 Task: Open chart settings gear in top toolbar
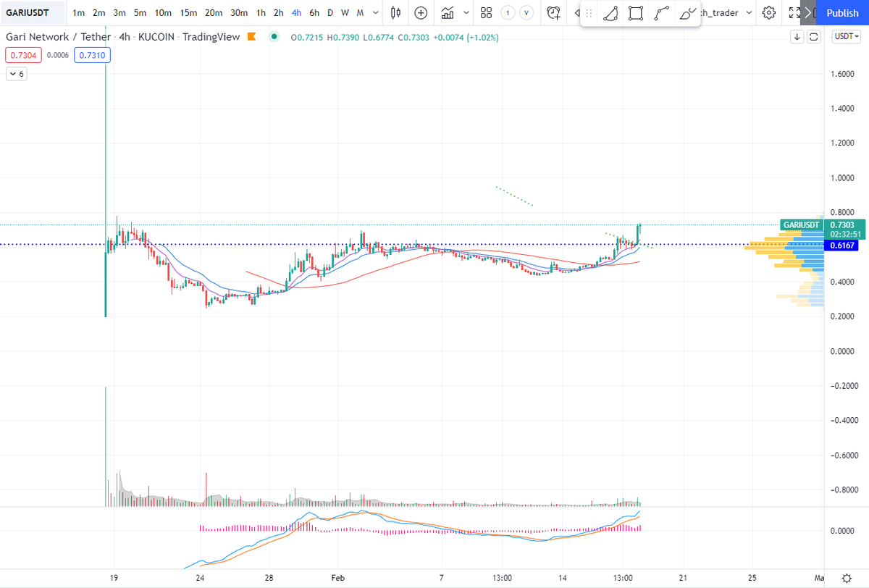click(x=769, y=12)
